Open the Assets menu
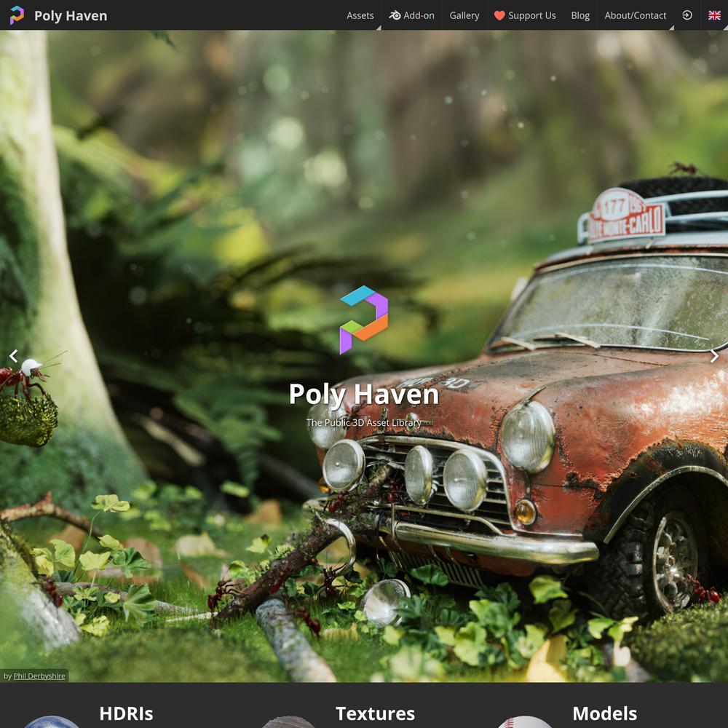This screenshot has width=728, height=728. (x=360, y=15)
